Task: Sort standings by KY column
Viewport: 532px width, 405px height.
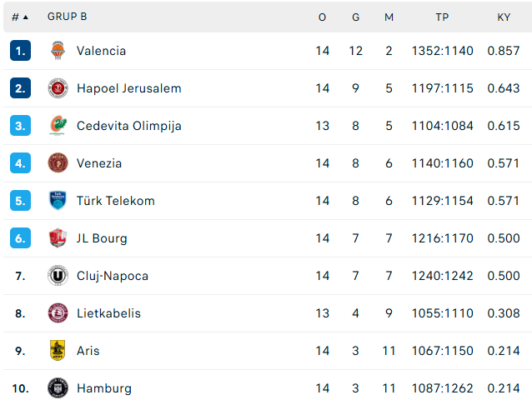Action: (504, 17)
